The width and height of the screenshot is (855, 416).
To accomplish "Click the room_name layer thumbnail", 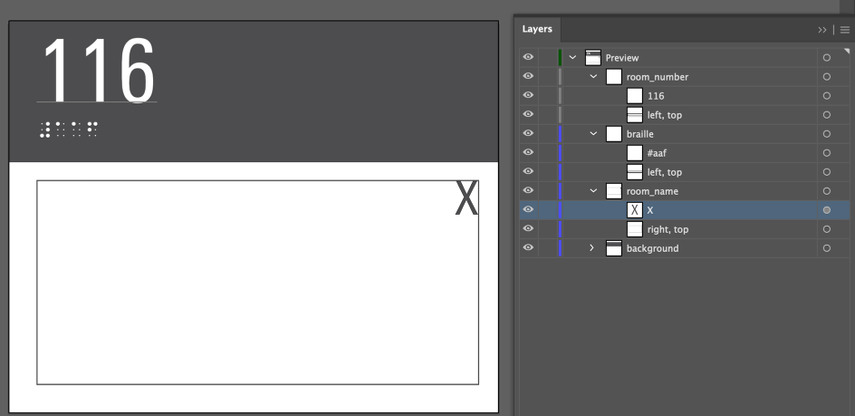I will tap(614, 191).
